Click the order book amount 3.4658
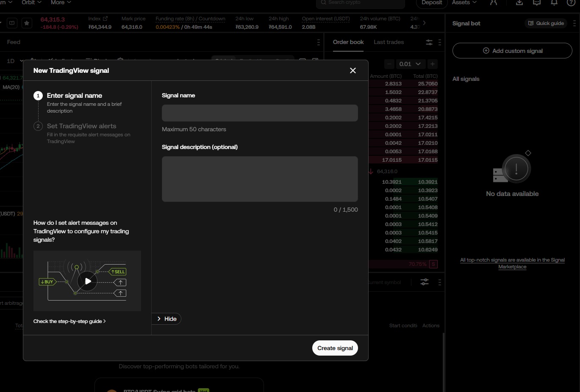Screen dimensions: 580x392 [x=393, y=109]
